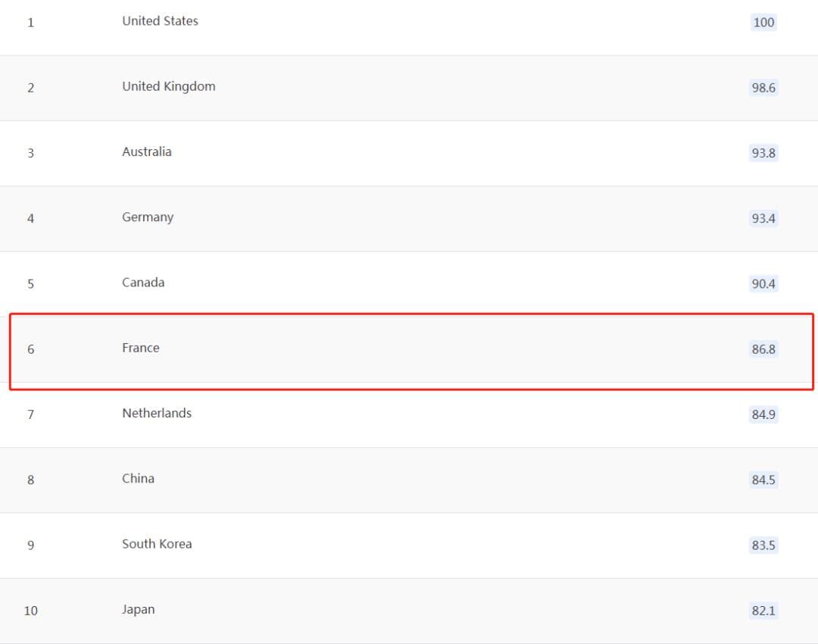This screenshot has width=818, height=644.
Task: Click the score 98.6 badge
Action: tap(763, 88)
